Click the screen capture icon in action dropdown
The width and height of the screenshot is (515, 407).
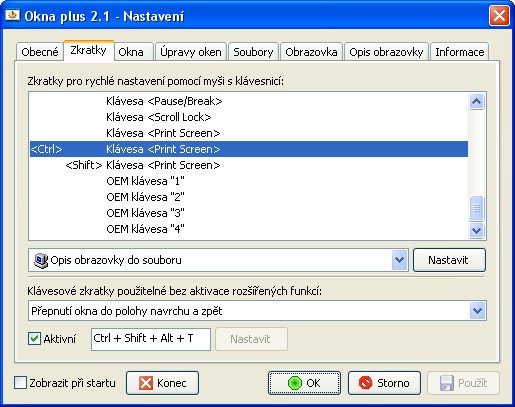click(41, 261)
